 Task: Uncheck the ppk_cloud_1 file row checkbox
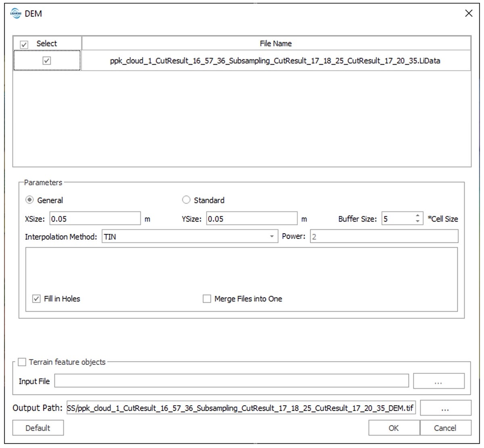click(x=47, y=61)
